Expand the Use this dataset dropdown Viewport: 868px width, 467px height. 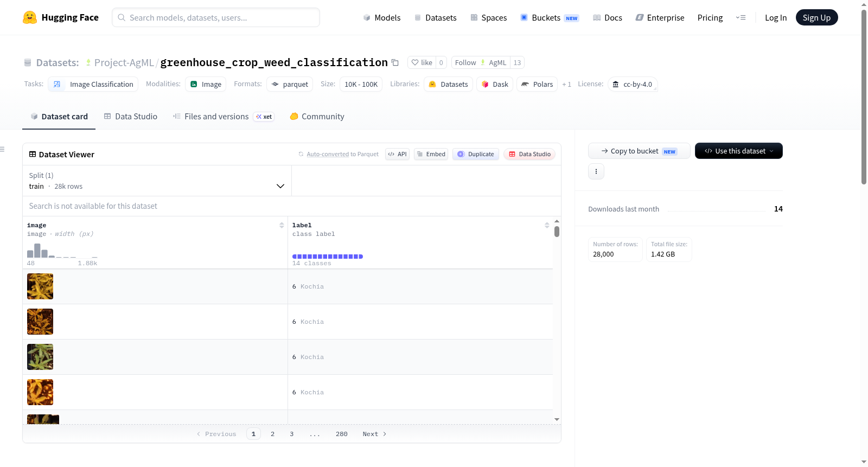(x=739, y=151)
